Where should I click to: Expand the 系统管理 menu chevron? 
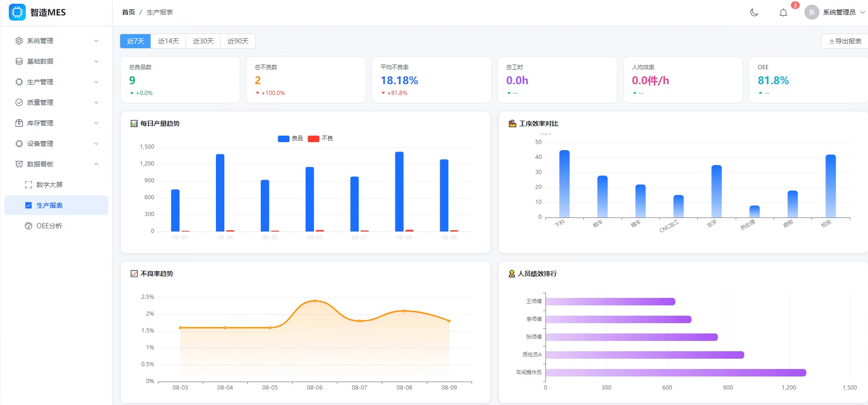96,41
